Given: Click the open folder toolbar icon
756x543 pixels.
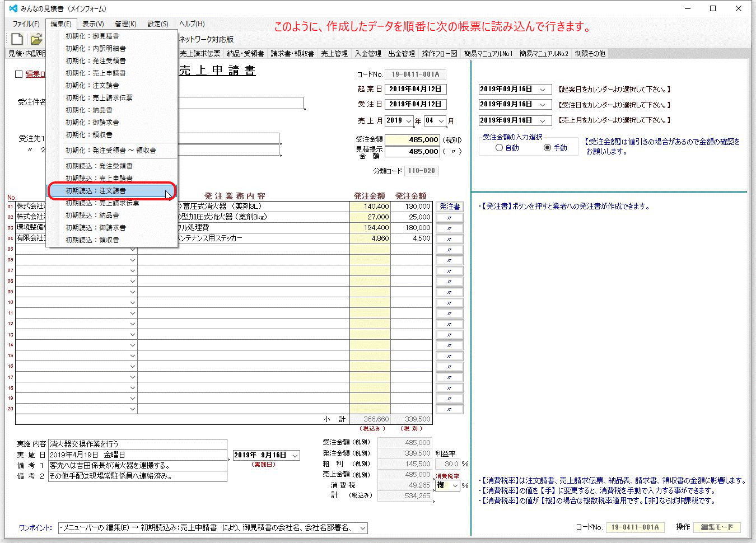Looking at the screenshot, I should (36, 39).
